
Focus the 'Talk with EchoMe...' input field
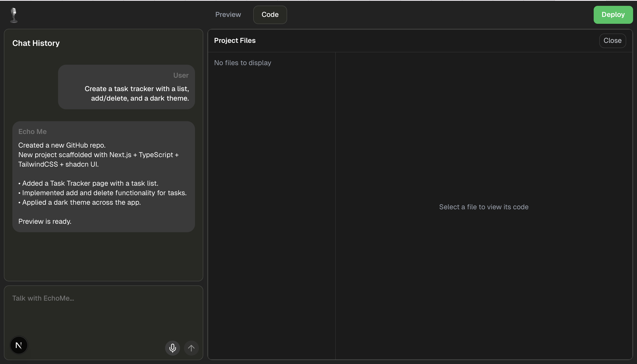tap(103, 310)
